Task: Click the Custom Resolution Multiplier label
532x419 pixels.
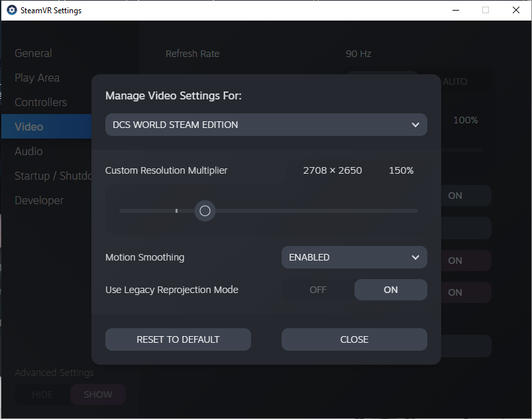Action: 166,170
